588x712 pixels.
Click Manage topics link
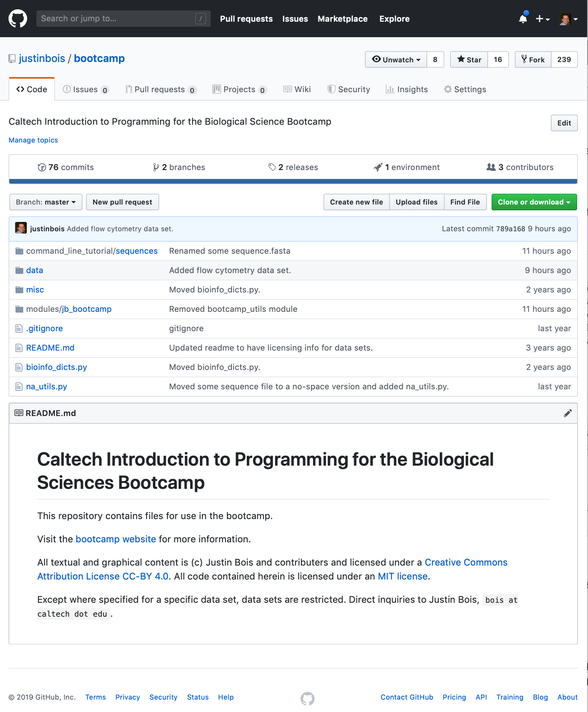point(33,140)
